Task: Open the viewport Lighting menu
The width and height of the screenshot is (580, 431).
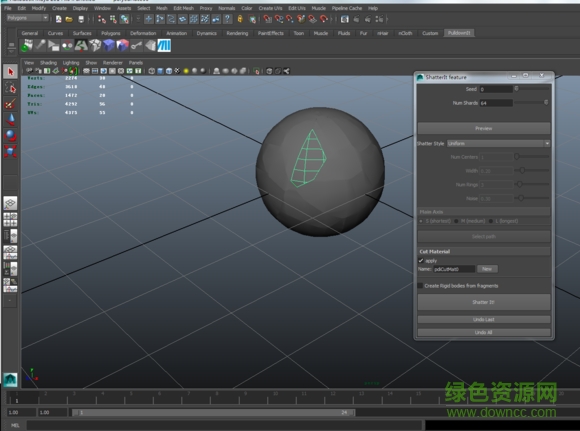Action: pos(71,63)
